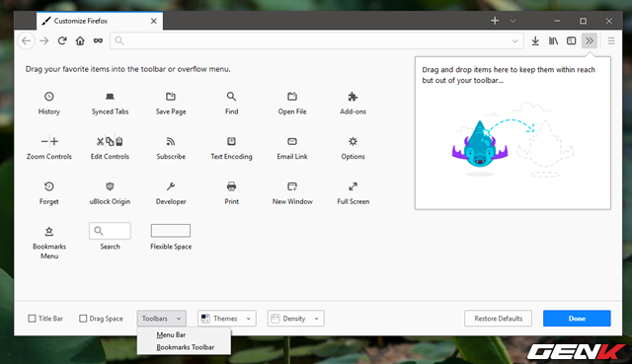Viewport: 632px width, 364px height.
Task: Click the Downloads arrow in toolbar
Action: (x=535, y=40)
